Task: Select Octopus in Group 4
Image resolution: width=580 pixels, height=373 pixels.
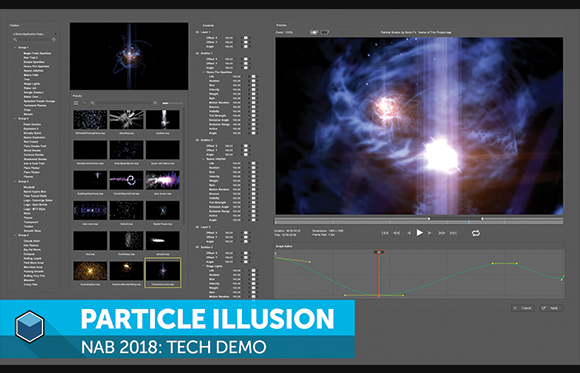Action: [x=30, y=254]
